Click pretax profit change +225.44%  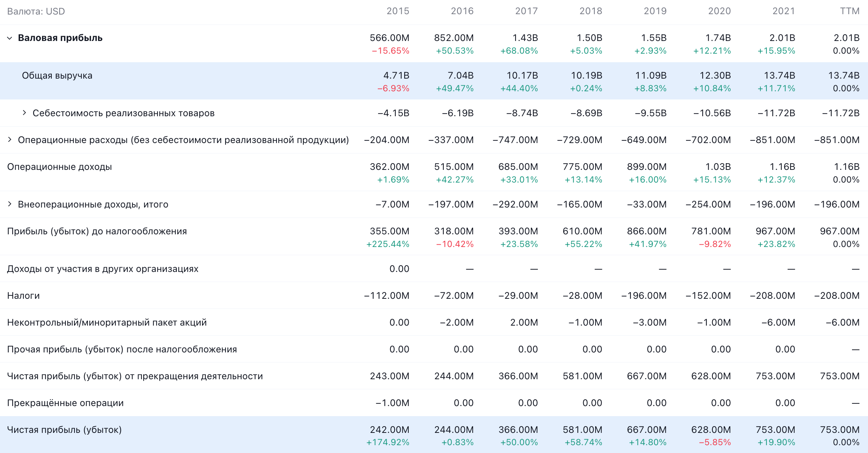[388, 244]
